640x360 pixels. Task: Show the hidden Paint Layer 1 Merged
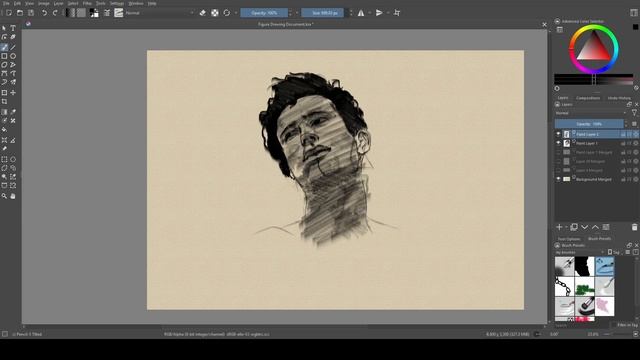[x=558, y=152]
